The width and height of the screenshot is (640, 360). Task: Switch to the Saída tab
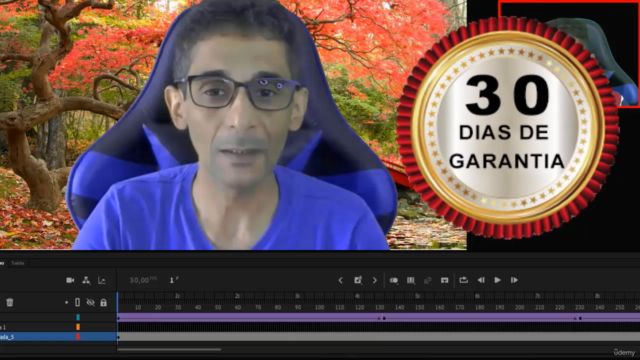tap(18, 263)
